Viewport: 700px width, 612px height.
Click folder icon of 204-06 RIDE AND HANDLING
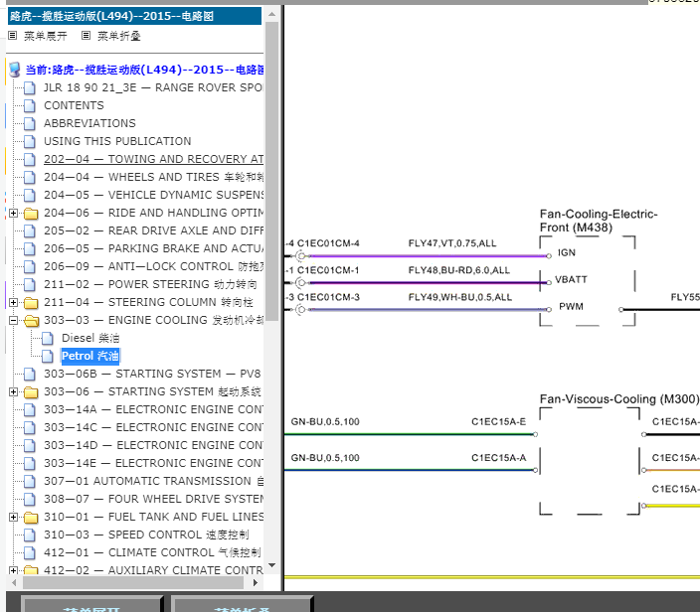coord(31,214)
